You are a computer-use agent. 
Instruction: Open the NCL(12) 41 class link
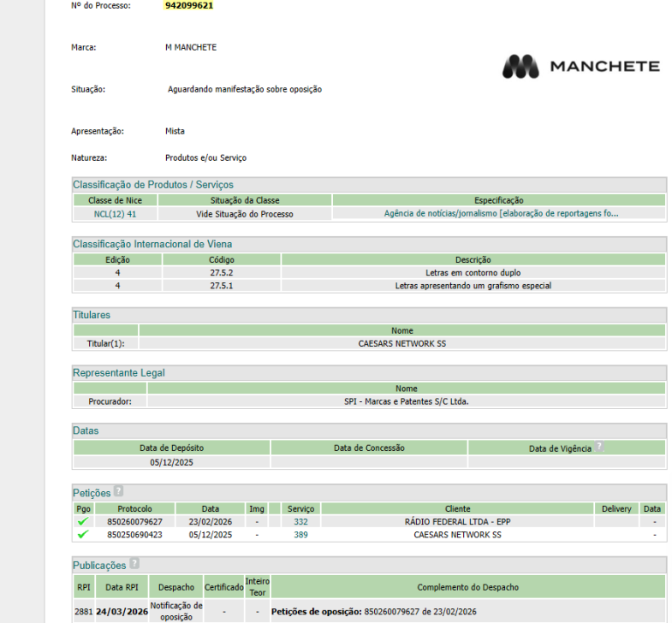115,214
